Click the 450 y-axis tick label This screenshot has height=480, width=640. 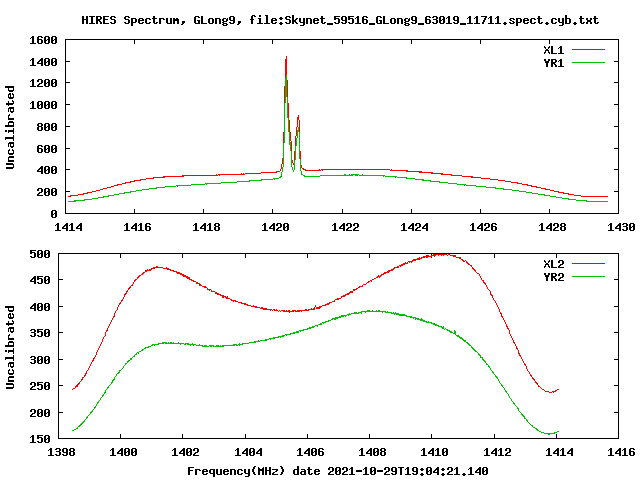click(40, 280)
